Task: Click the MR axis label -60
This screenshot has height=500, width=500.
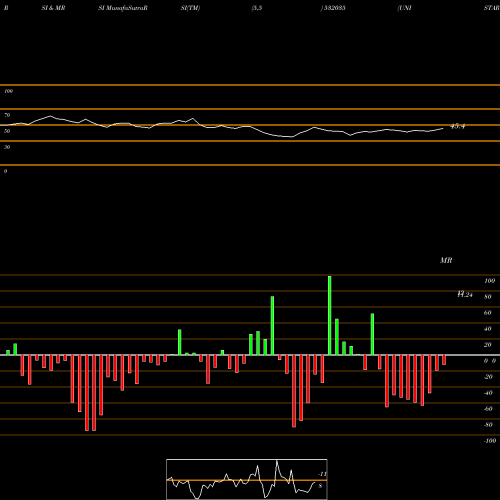Action: [488, 409]
